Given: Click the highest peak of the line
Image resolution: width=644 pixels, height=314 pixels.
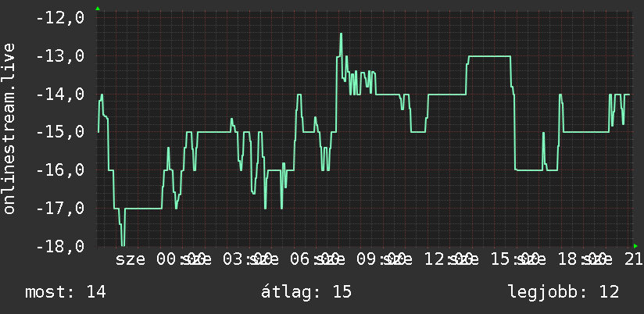Looking at the screenshot, I should 341,34.
